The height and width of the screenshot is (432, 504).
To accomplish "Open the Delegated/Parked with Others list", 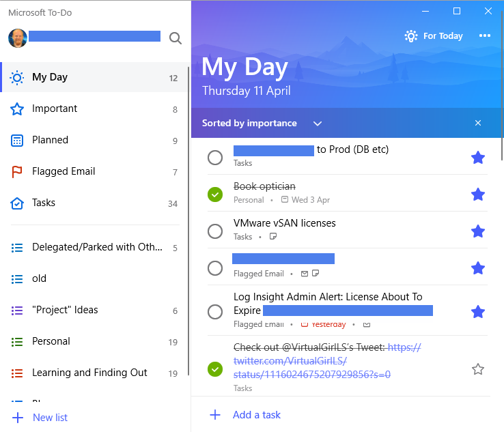I will point(94,247).
